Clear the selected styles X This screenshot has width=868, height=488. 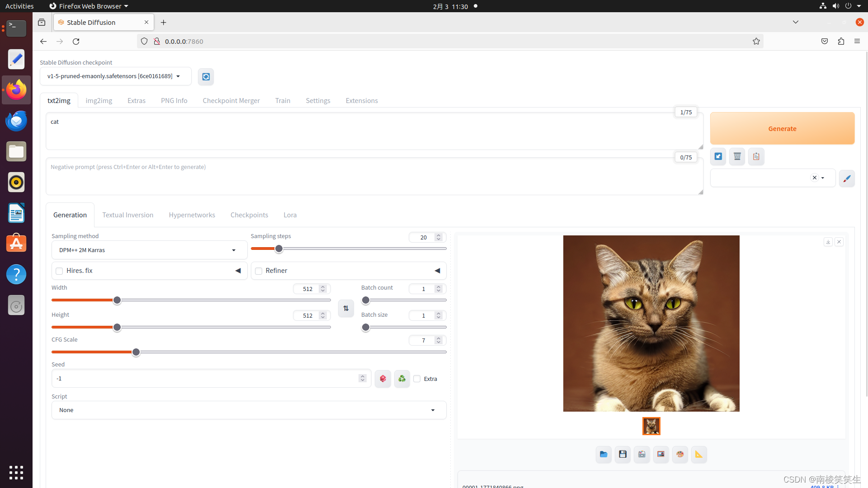tap(815, 178)
